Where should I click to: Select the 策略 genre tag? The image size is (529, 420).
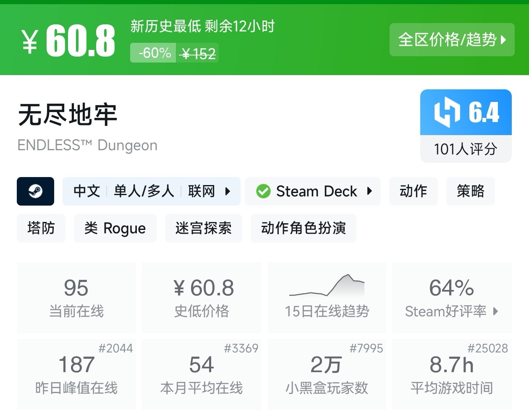tap(470, 191)
